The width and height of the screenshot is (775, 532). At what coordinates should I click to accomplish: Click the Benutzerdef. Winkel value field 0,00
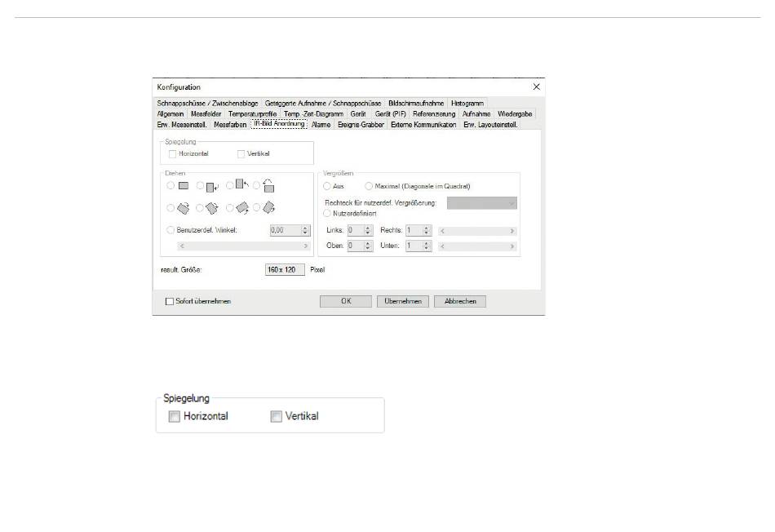click(286, 230)
